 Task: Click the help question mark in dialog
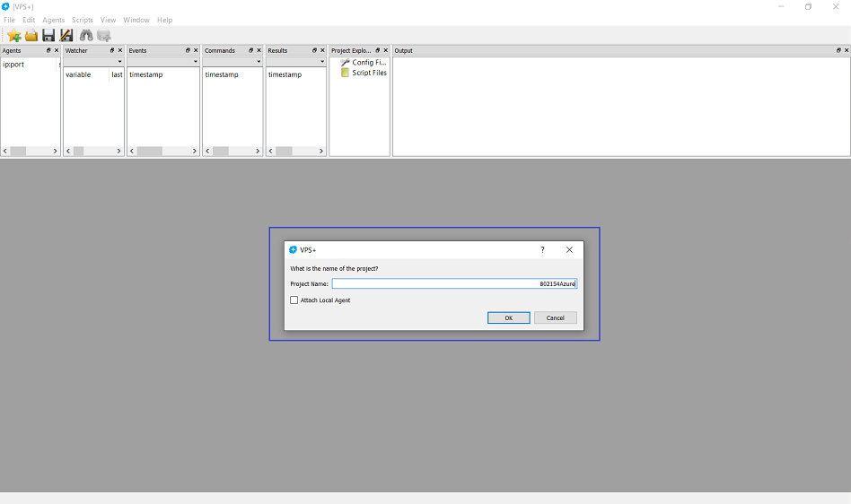[542, 250]
